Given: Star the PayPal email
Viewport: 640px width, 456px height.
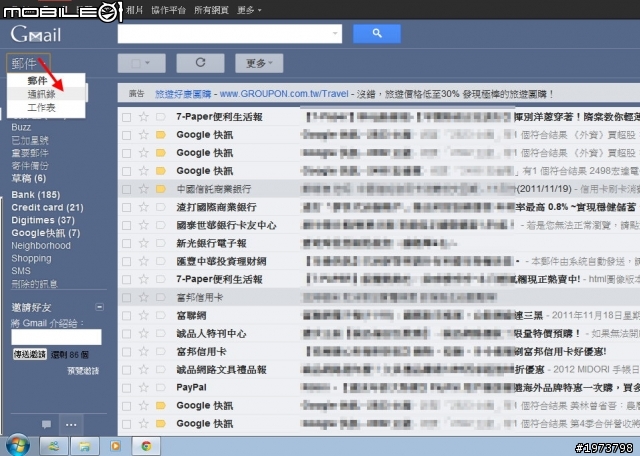Looking at the screenshot, I should pyautogui.click(x=143, y=387).
